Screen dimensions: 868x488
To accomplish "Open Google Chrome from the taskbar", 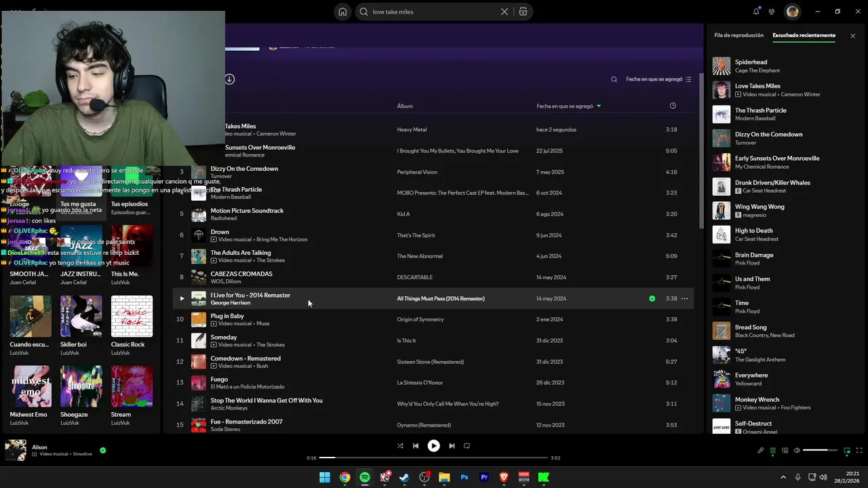I will pyautogui.click(x=344, y=477).
